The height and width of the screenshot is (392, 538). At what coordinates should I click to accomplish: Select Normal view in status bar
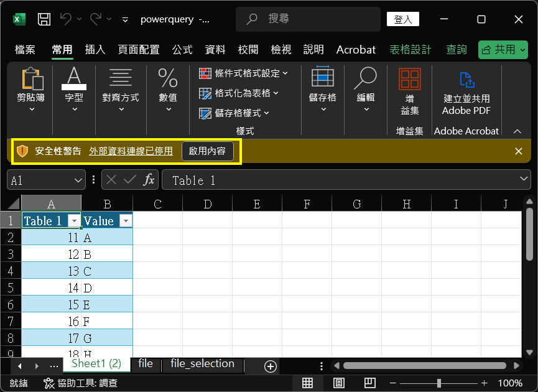pyautogui.click(x=307, y=383)
